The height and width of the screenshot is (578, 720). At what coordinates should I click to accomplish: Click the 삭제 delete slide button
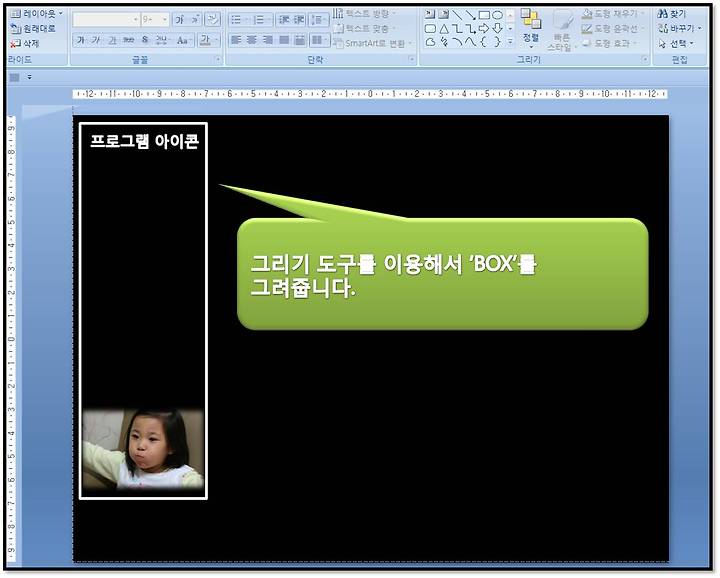point(25,44)
